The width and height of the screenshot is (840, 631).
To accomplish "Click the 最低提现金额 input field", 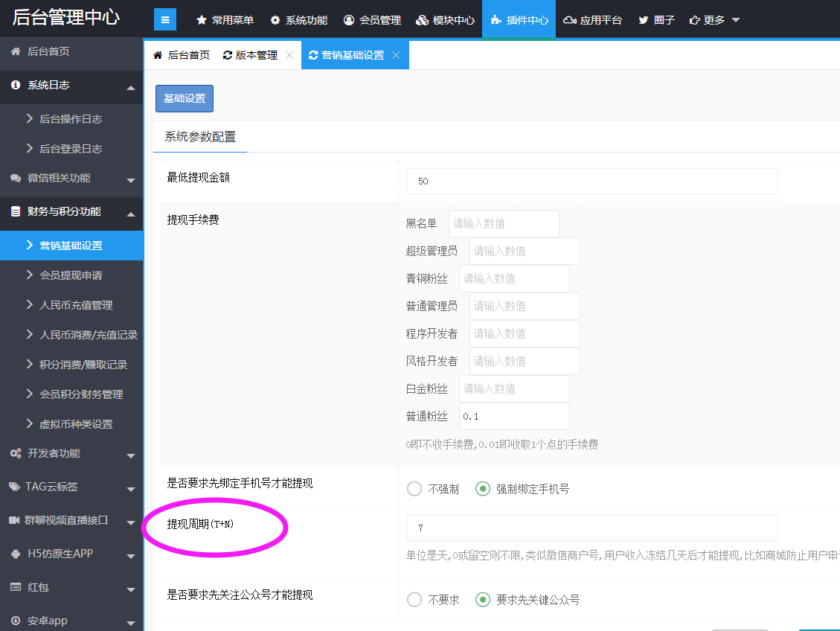I will (x=591, y=181).
